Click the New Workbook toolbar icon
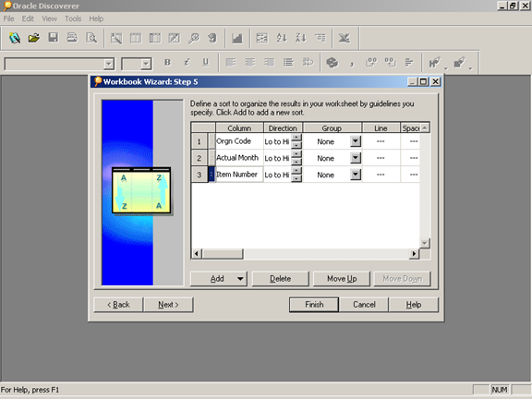 coord(15,38)
